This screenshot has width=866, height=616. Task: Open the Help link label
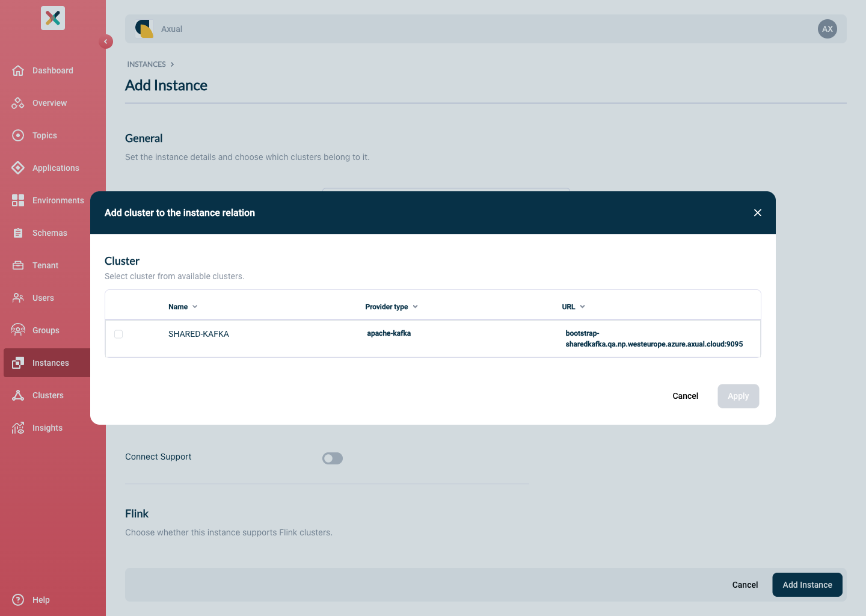coord(41,600)
